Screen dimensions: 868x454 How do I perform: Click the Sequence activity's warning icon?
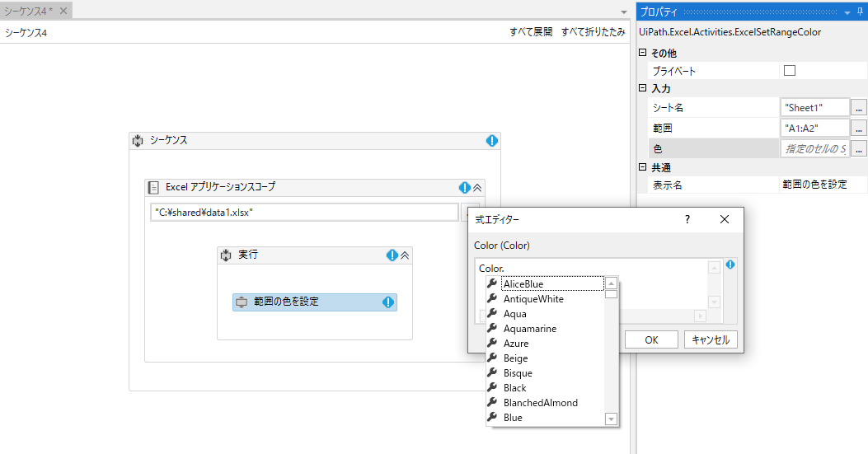[491, 141]
